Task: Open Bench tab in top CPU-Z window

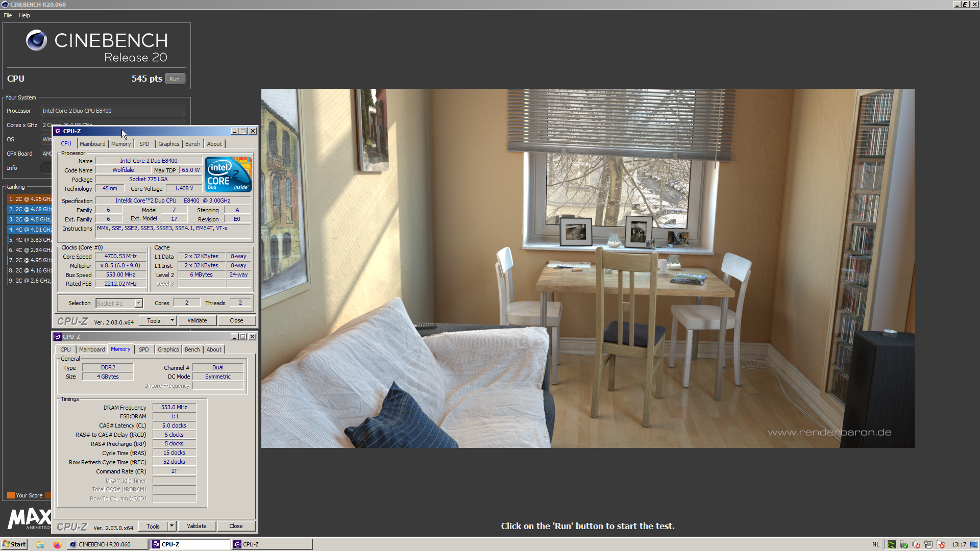Action: tap(193, 144)
